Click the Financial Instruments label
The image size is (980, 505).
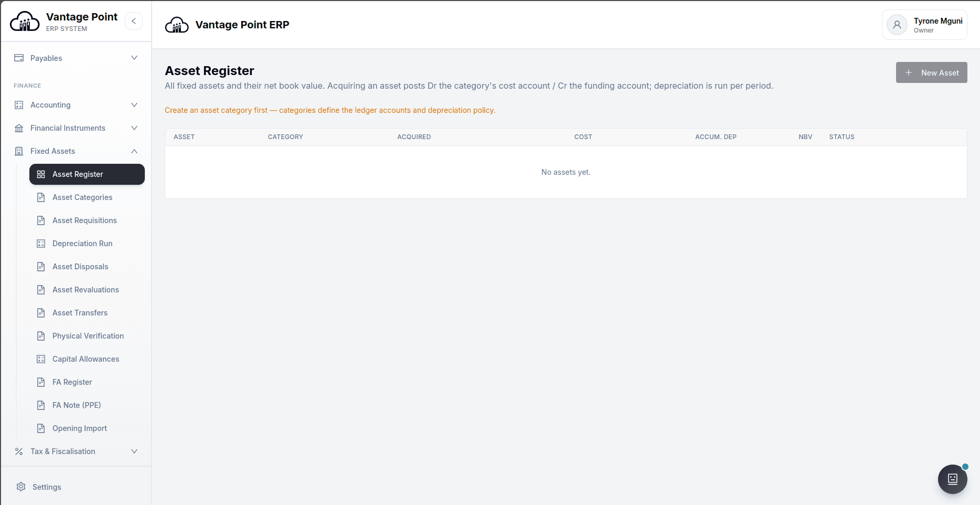coord(68,128)
